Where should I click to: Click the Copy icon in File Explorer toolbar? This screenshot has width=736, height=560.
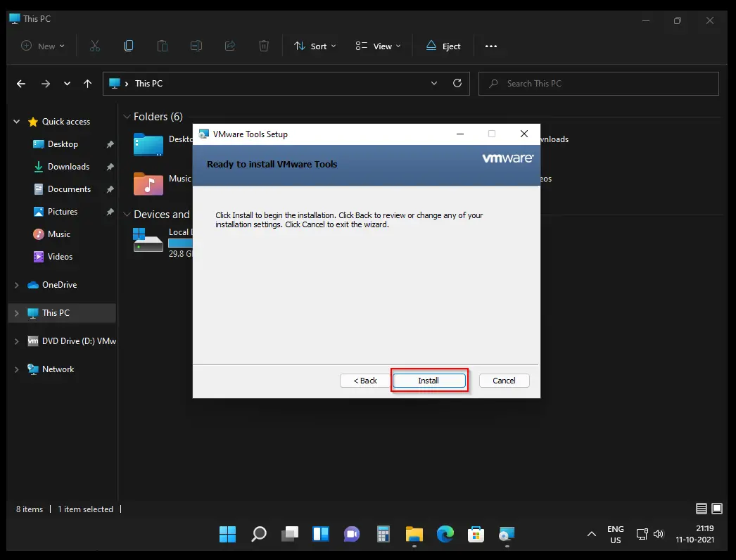[x=129, y=46]
